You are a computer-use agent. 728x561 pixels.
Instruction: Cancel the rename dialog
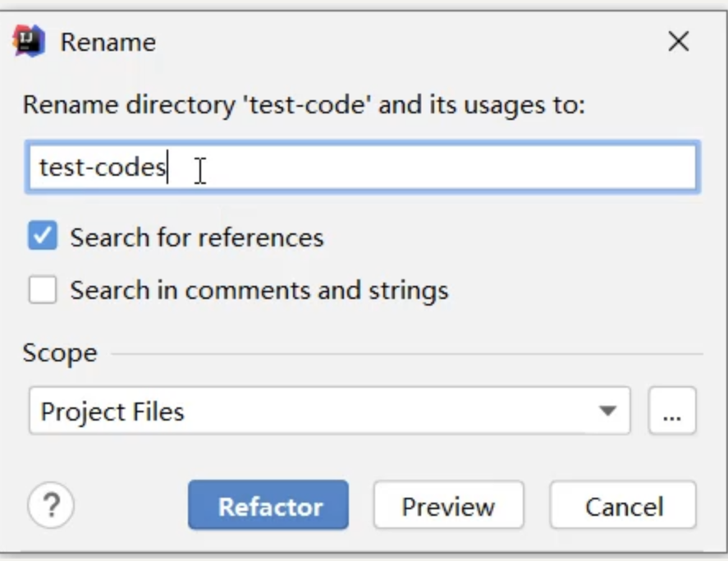(x=623, y=505)
